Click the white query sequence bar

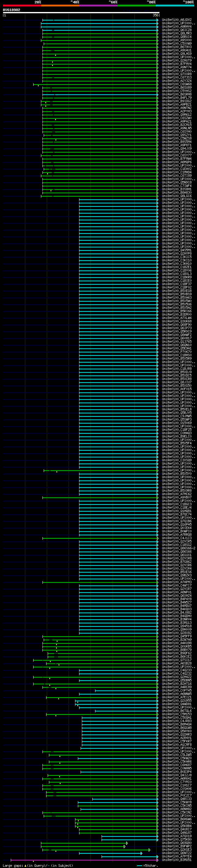click(81, 13)
